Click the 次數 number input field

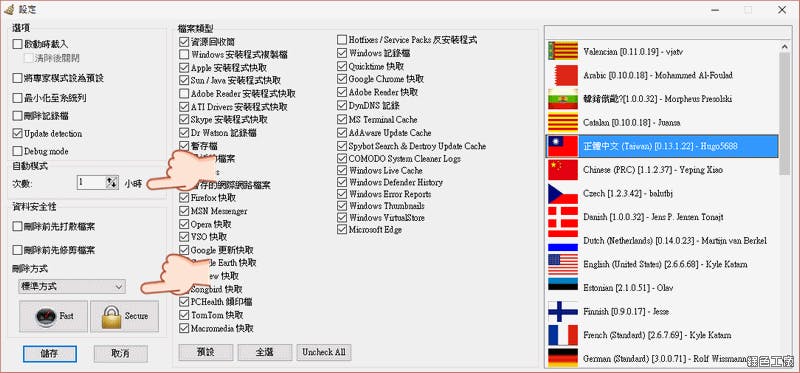click(x=92, y=183)
